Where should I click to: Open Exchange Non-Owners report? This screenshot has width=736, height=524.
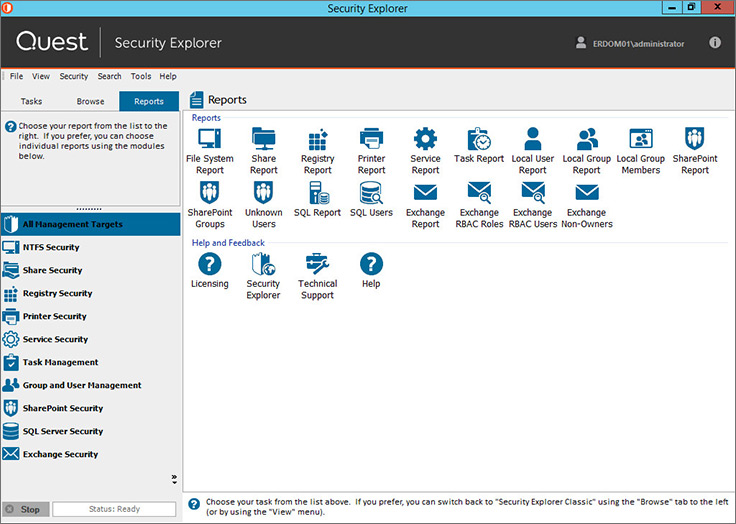[587, 205]
